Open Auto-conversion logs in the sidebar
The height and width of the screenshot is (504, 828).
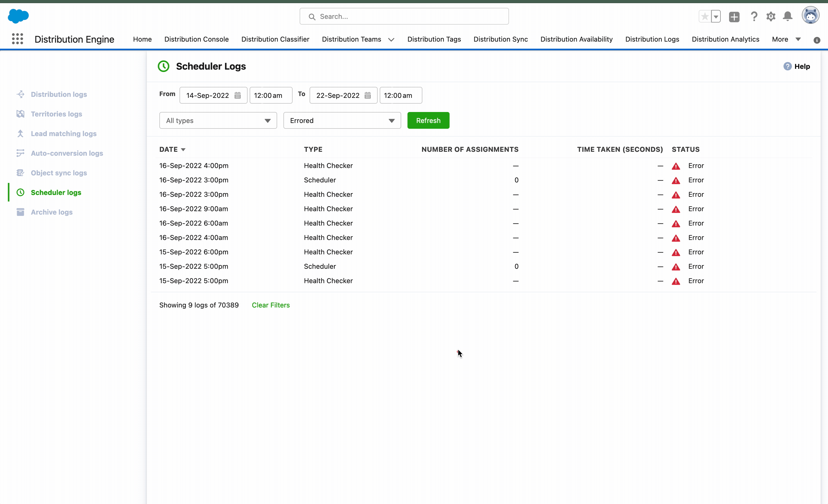(x=67, y=153)
